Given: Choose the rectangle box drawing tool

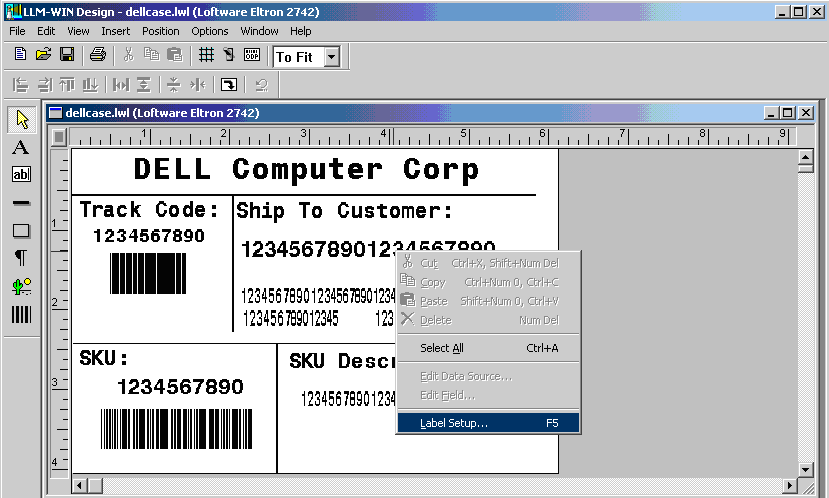Looking at the screenshot, I should tap(21, 231).
